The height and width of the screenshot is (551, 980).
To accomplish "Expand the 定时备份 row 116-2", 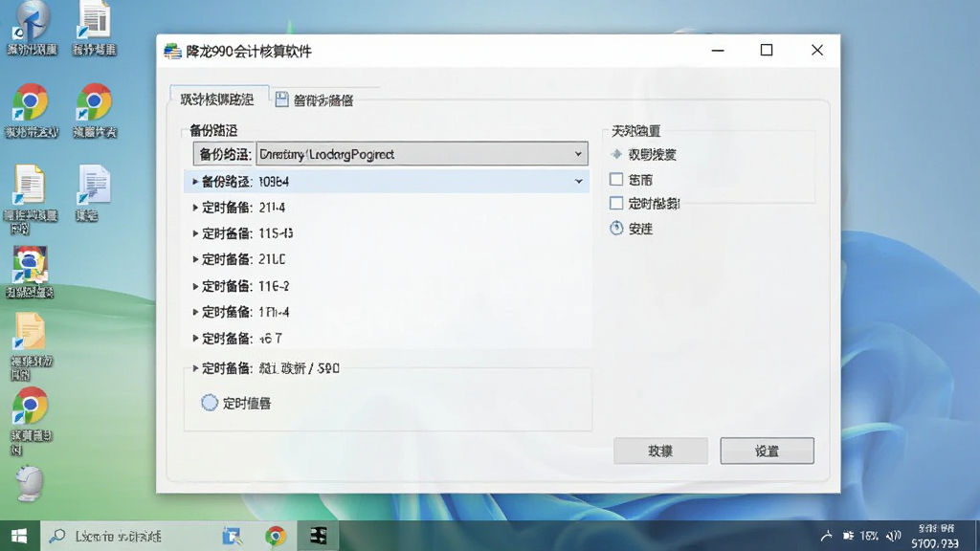I will click(x=195, y=286).
